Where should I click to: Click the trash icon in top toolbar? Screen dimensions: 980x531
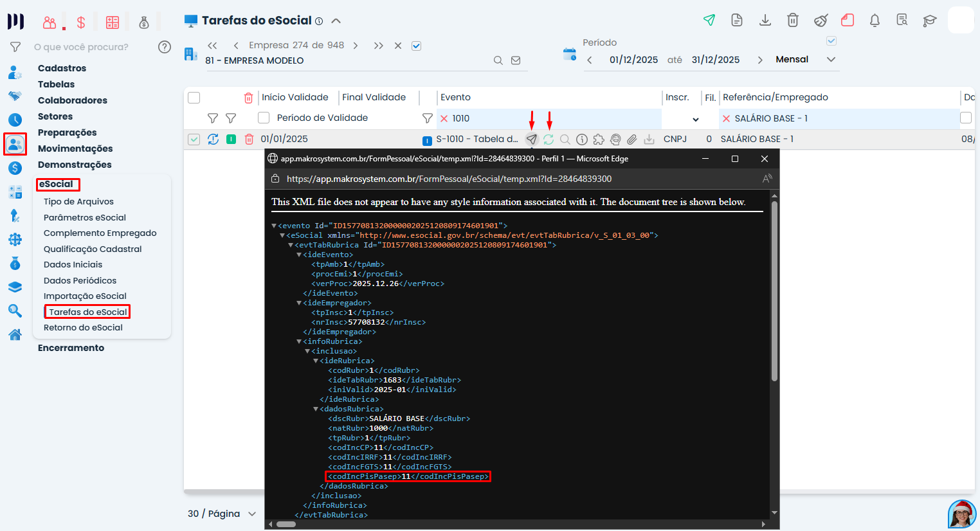click(x=793, y=20)
